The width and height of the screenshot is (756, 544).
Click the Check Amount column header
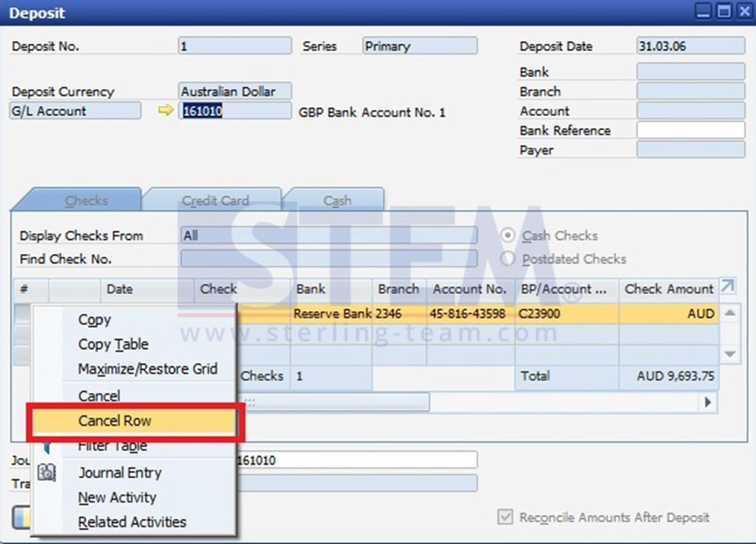point(669,289)
